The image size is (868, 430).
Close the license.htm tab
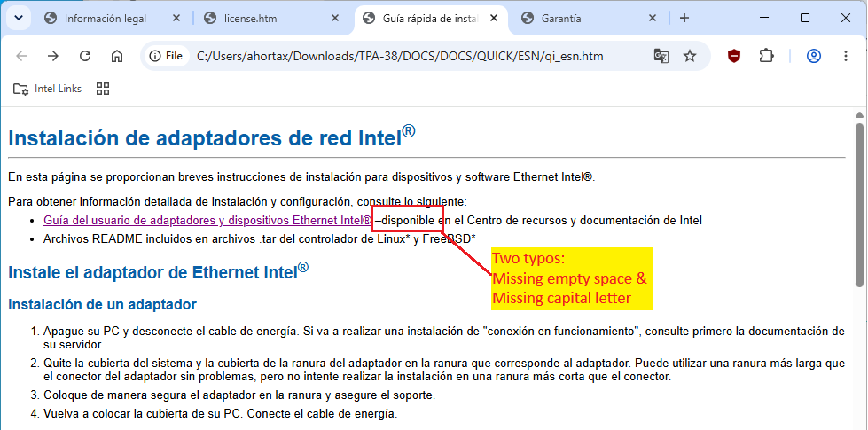[x=335, y=19]
